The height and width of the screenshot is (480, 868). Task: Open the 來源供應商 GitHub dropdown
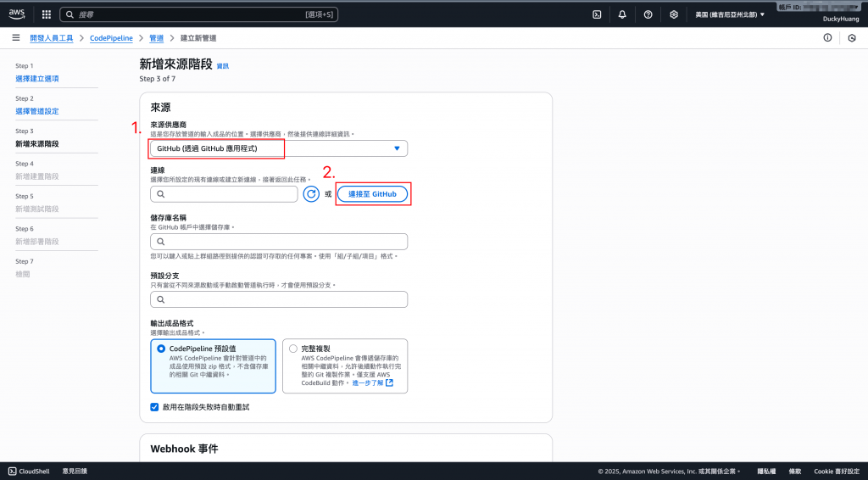[279, 148]
